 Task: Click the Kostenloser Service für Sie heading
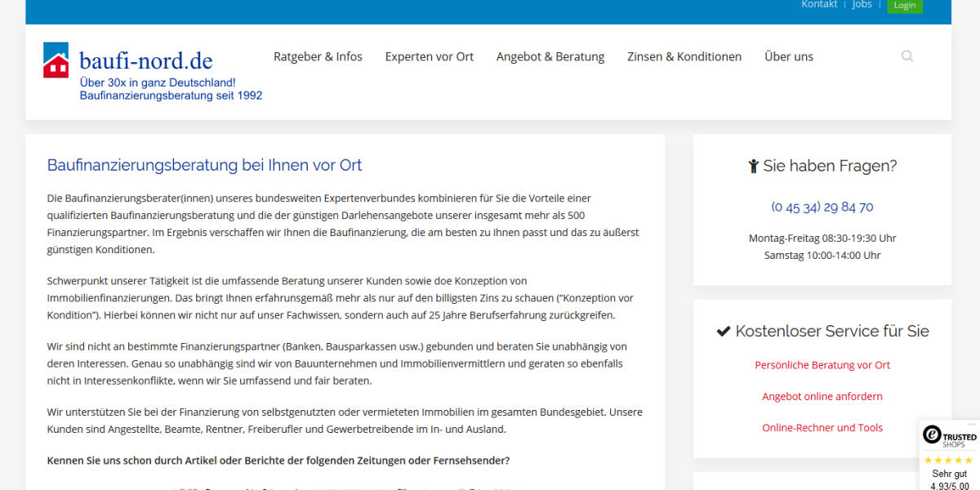822,331
